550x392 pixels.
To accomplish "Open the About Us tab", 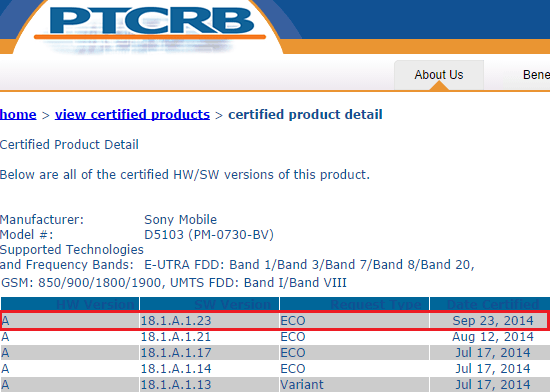I will [x=439, y=75].
